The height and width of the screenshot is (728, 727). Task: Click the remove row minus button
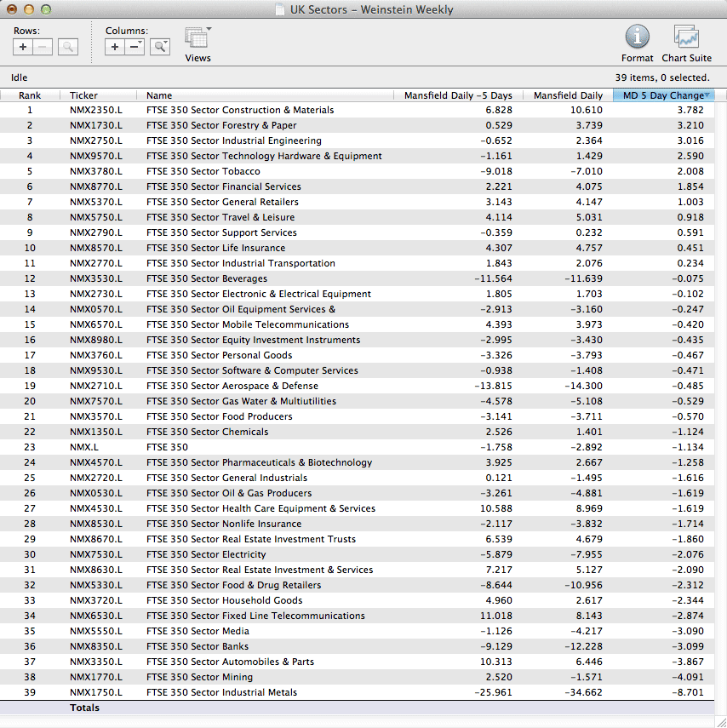pyautogui.click(x=43, y=48)
